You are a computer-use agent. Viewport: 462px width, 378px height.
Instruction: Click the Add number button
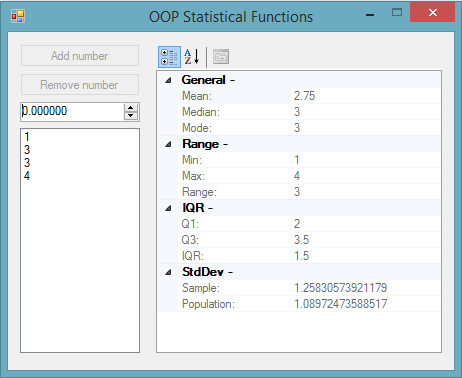[80, 56]
